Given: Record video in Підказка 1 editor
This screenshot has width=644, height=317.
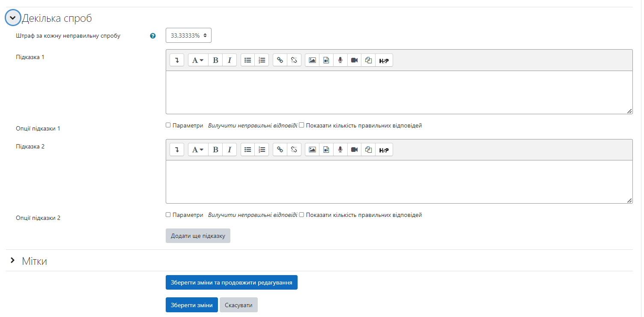Looking at the screenshot, I should tap(354, 60).
